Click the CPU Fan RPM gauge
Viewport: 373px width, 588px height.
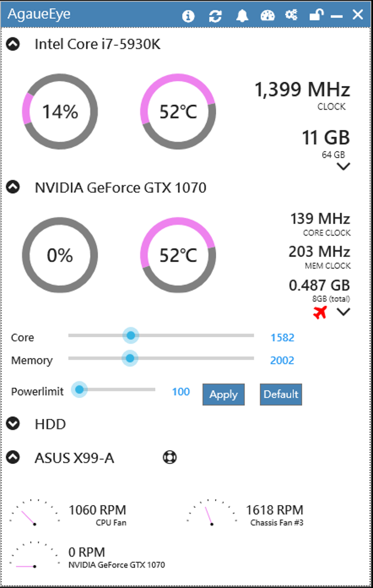(x=35, y=512)
